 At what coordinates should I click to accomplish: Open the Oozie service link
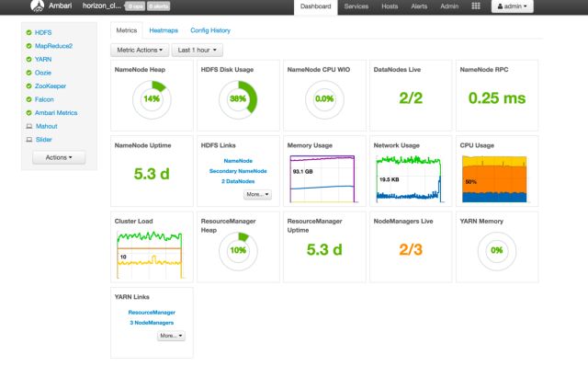coord(43,73)
